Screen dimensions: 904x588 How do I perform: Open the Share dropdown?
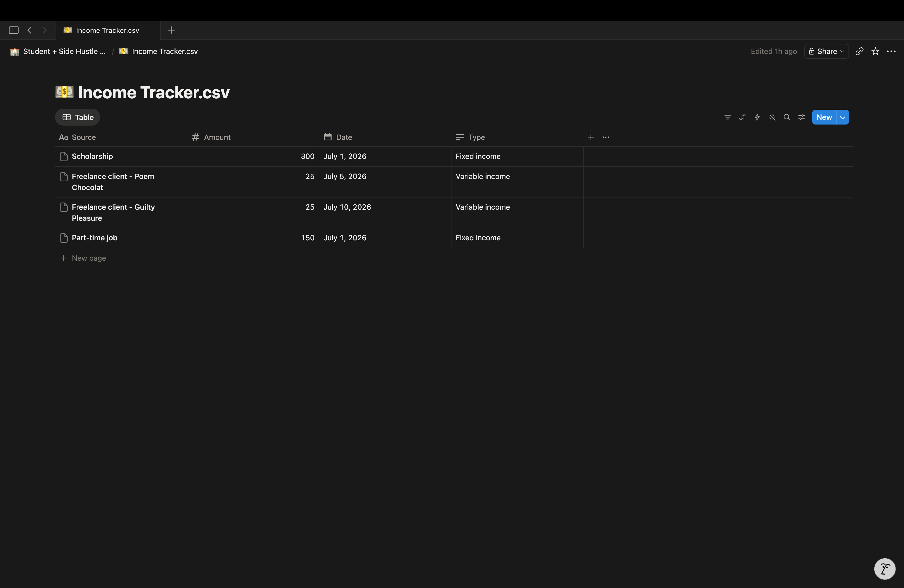(826, 51)
